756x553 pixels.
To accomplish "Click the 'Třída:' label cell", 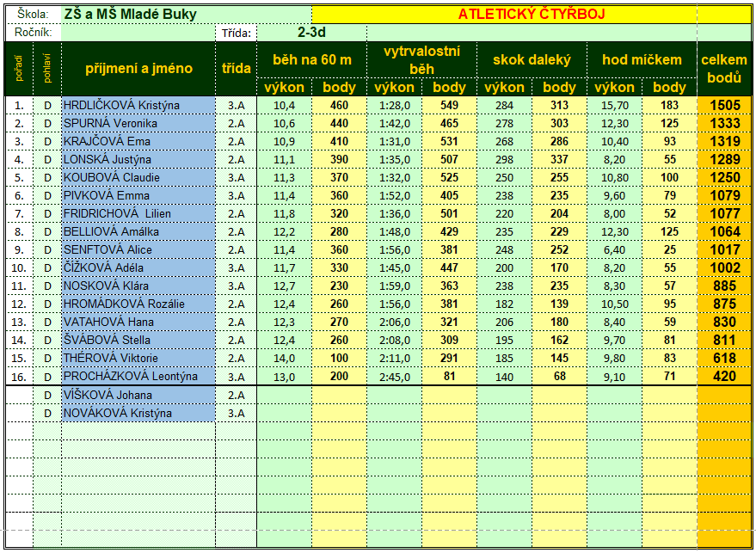I will coord(237,33).
